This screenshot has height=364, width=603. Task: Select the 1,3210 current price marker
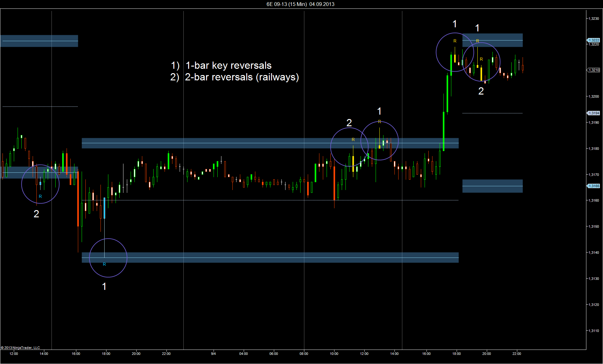click(x=594, y=70)
